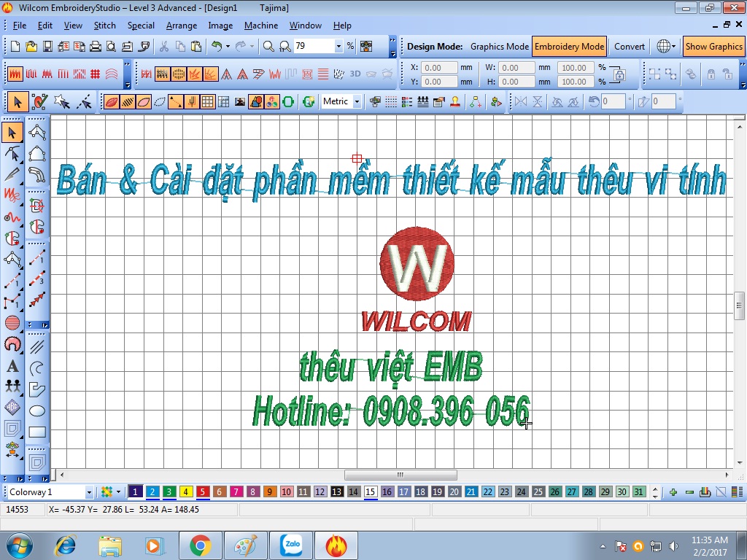Open Paint from the taskbar

[x=246, y=545]
